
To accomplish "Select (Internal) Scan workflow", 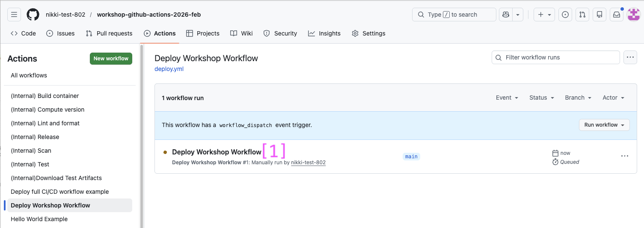I will (x=70, y=151).
